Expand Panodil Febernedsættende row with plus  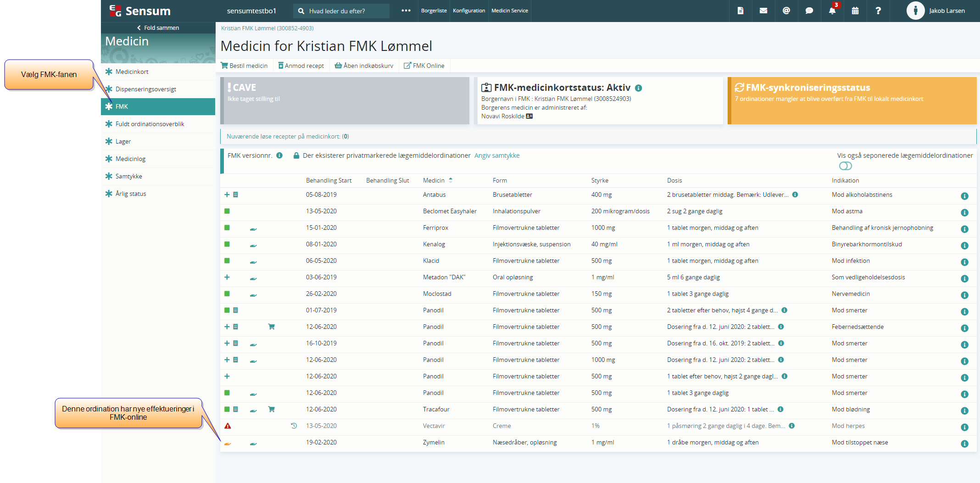coord(227,327)
